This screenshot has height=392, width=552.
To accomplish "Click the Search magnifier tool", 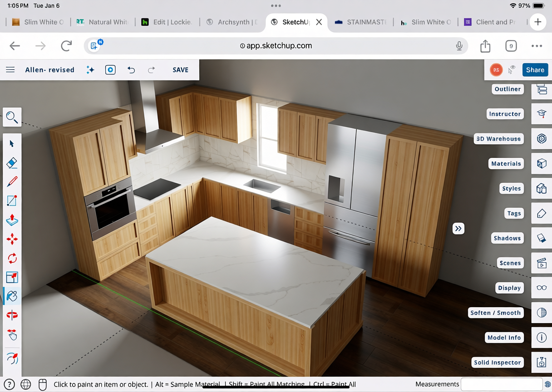I will [x=12, y=118].
